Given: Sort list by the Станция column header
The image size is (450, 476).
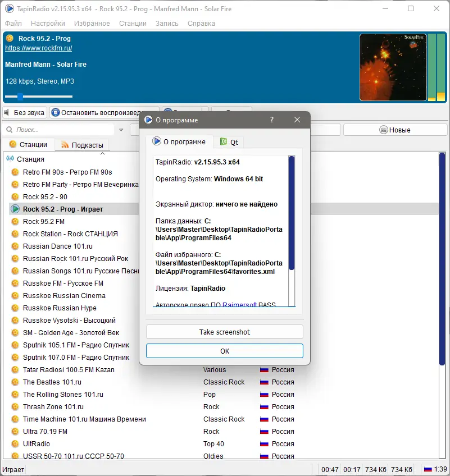Looking at the screenshot, I should [30, 159].
